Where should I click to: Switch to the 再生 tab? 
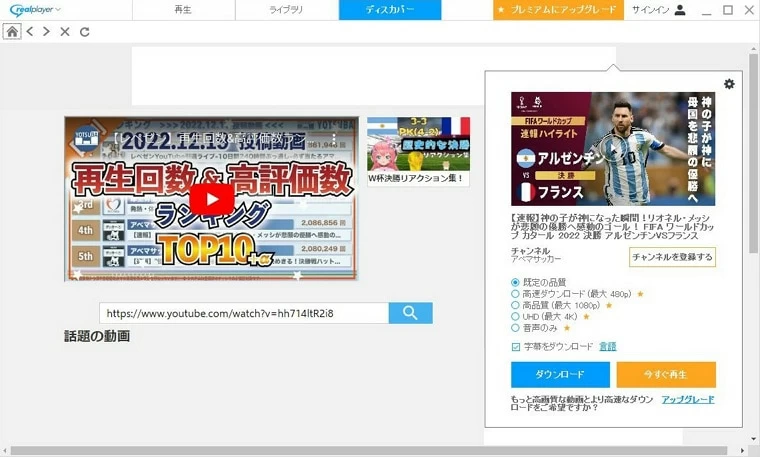tap(183, 10)
